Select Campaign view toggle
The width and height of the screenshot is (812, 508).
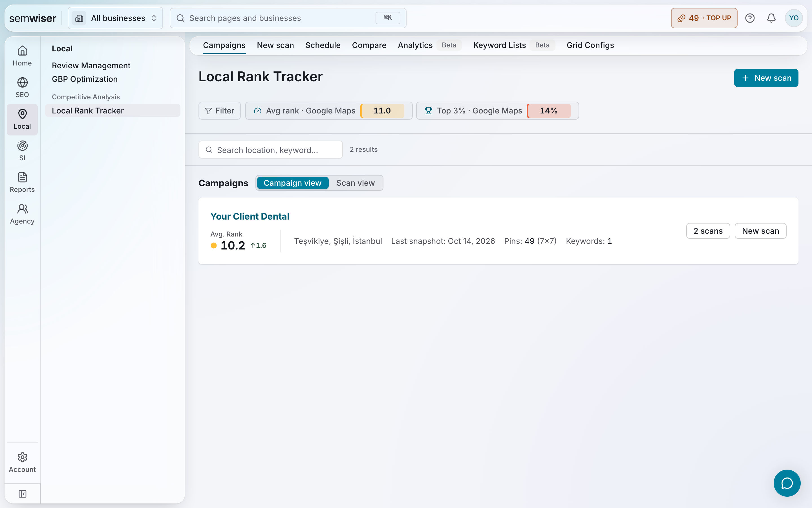(x=293, y=183)
